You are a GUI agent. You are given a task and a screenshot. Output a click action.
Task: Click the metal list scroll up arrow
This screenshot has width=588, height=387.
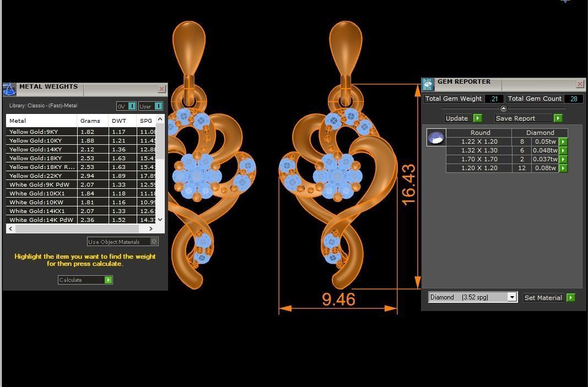point(160,119)
